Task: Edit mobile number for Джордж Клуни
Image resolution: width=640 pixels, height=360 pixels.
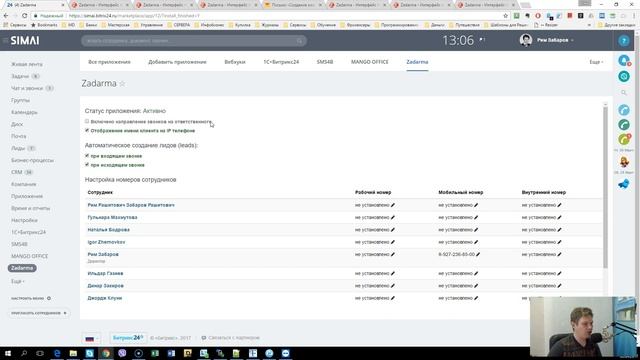Action: tap(476, 298)
